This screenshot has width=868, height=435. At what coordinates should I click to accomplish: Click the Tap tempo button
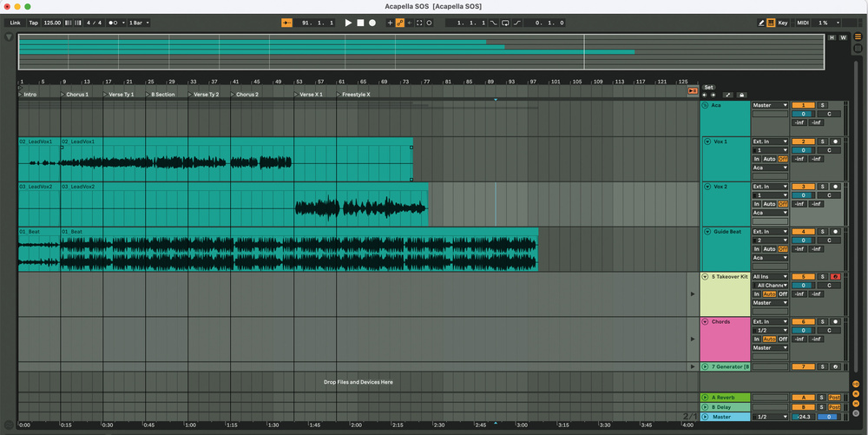coord(34,23)
